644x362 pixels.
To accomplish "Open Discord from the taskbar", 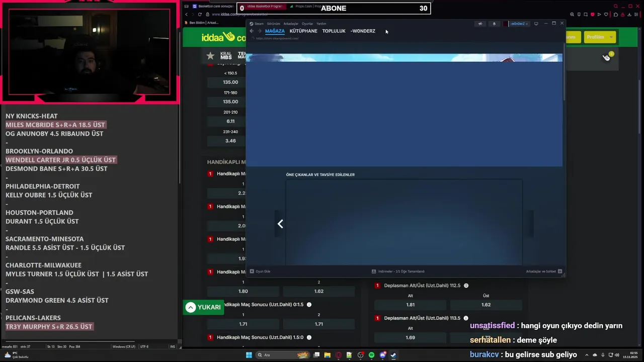I will coord(382,355).
